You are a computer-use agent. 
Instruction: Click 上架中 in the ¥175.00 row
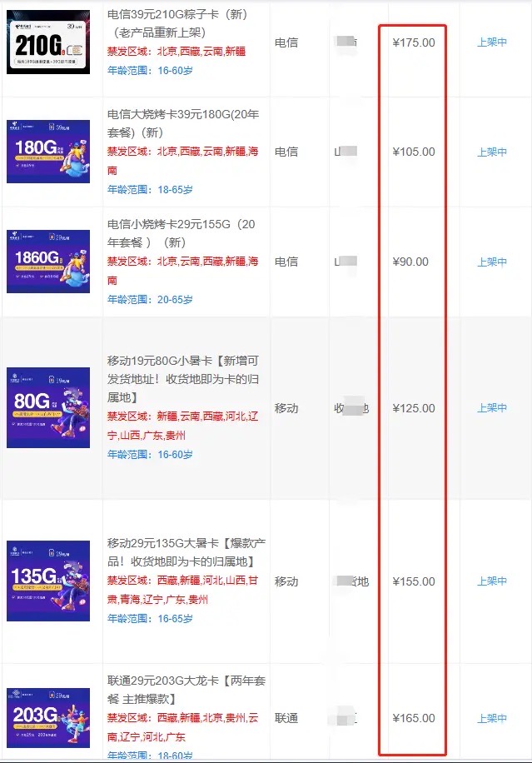tap(492, 42)
